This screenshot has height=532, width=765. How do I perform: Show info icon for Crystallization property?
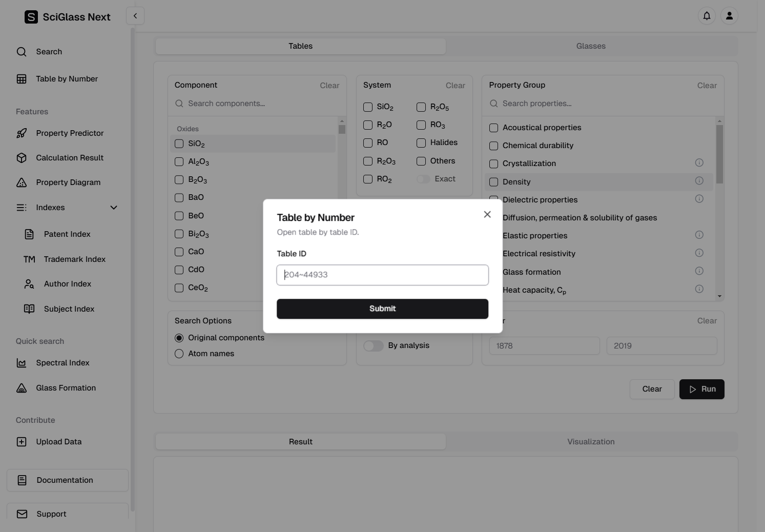pyautogui.click(x=699, y=163)
